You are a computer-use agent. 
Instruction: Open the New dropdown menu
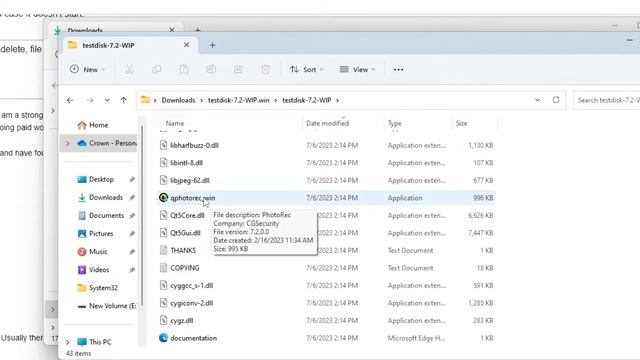tap(87, 69)
